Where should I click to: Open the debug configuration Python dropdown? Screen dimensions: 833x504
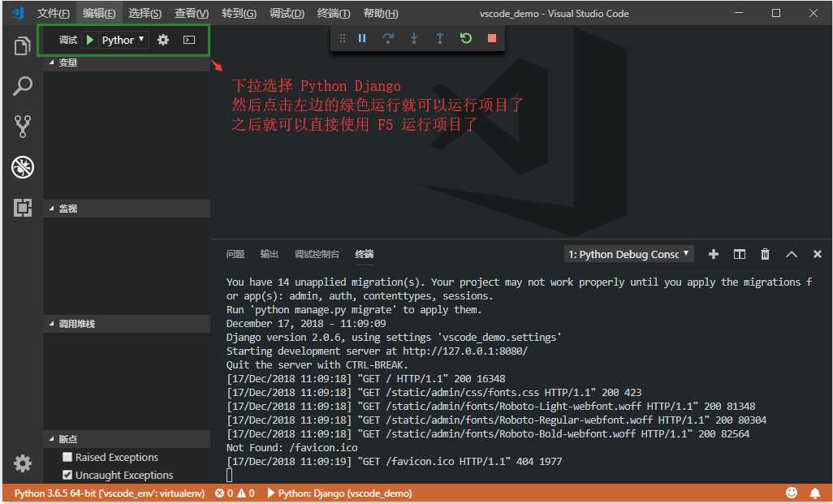point(123,40)
